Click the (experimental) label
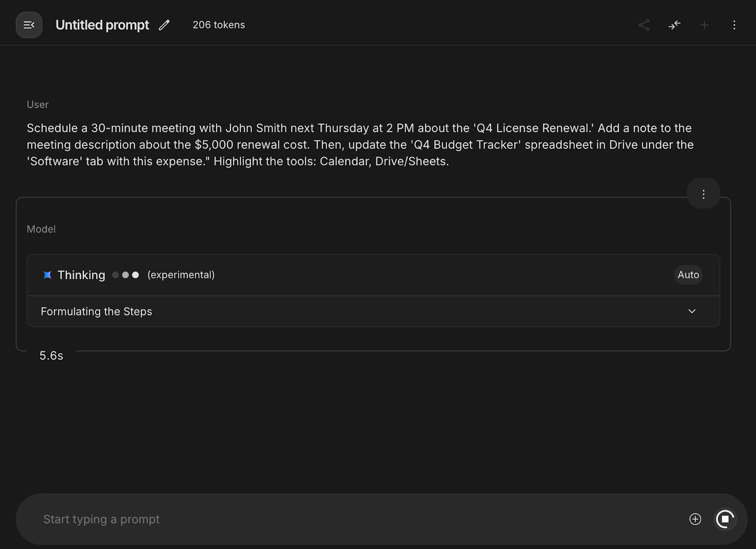This screenshot has width=756, height=549. pyautogui.click(x=181, y=275)
